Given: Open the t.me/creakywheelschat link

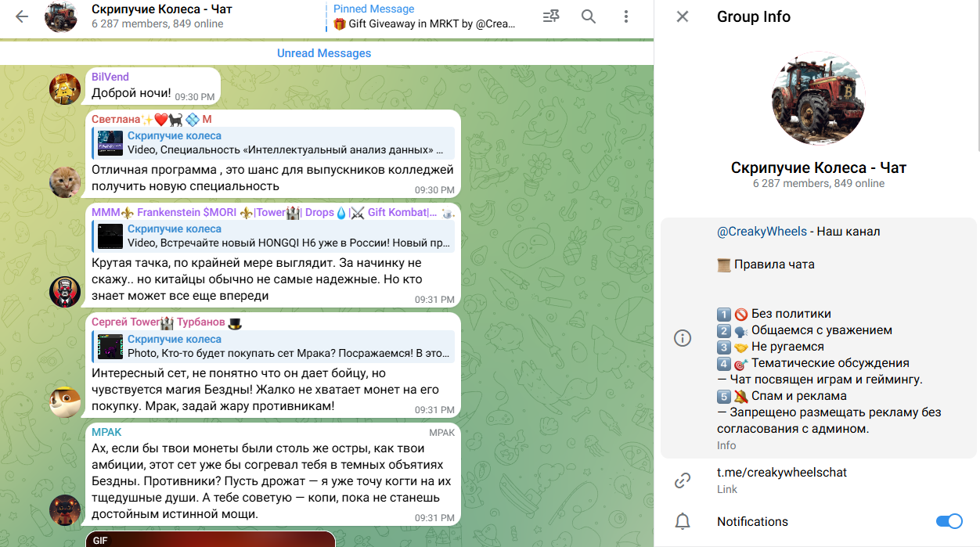Looking at the screenshot, I should tap(782, 473).
